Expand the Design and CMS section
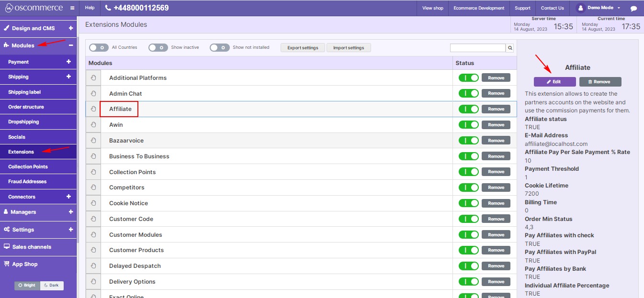Screen dimensions: 644x298 (71, 28)
